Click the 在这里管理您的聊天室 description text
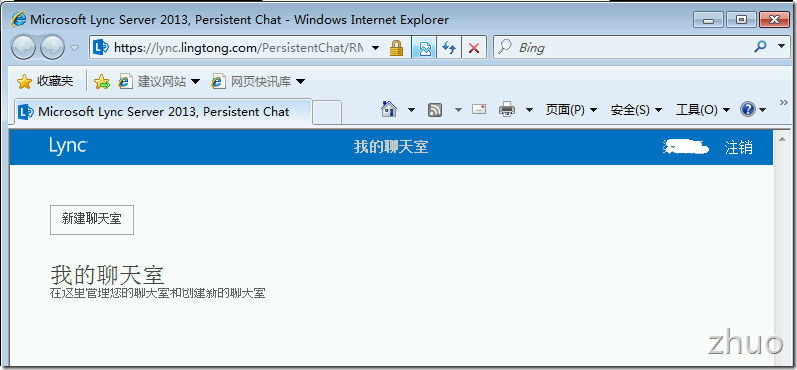The height and width of the screenshot is (370, 797). [157, 293]
